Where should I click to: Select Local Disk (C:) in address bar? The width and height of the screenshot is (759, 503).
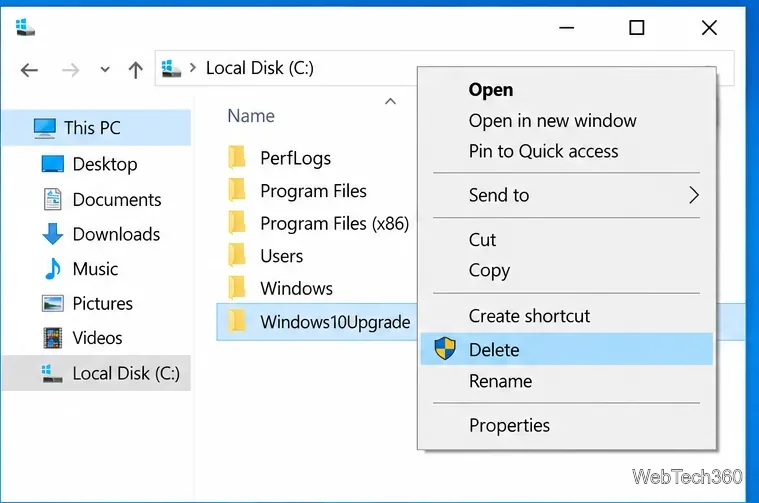point(259,68)
